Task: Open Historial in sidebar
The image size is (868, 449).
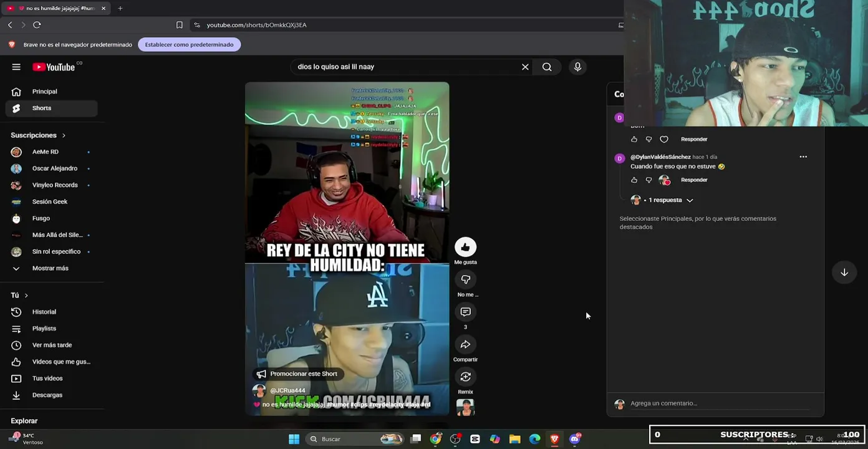Action: pos(52,312)
